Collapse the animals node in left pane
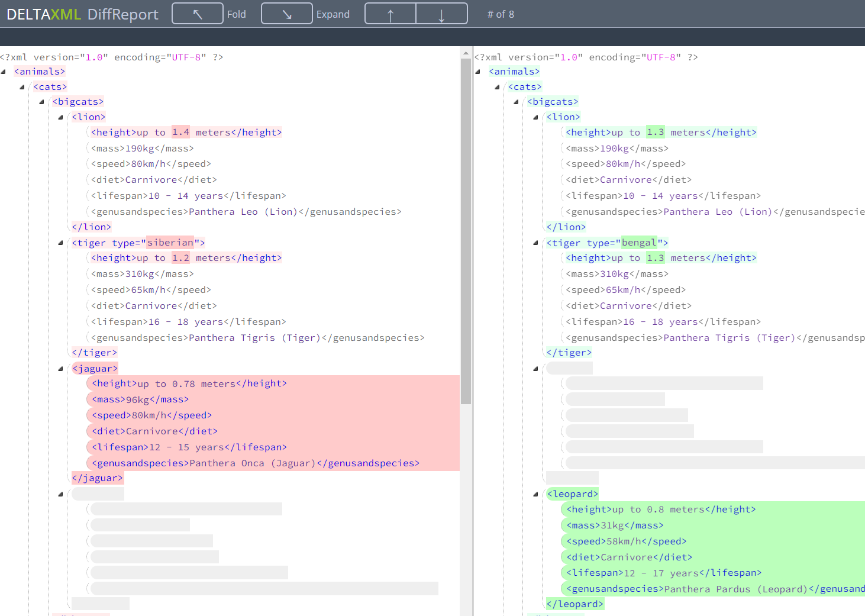Screen dimensions: 865x616 4,72
